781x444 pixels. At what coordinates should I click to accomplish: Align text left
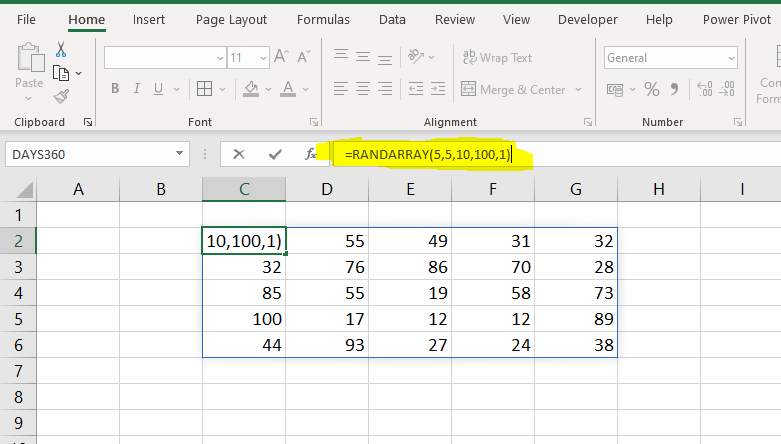[x=341, y=89]
